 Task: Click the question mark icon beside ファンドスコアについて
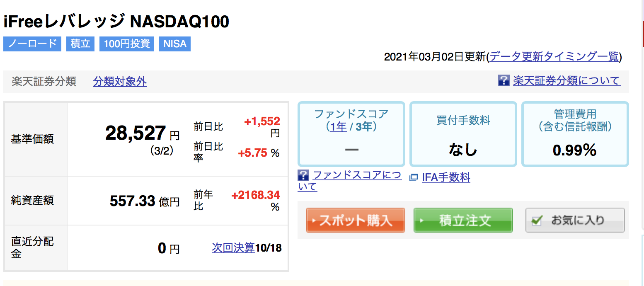(x=303, y=175)
